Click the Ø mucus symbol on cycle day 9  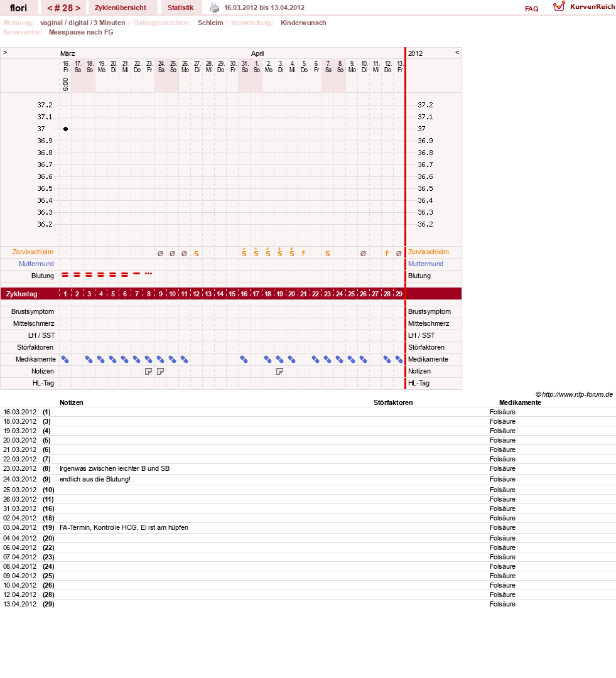coord(161,254)
